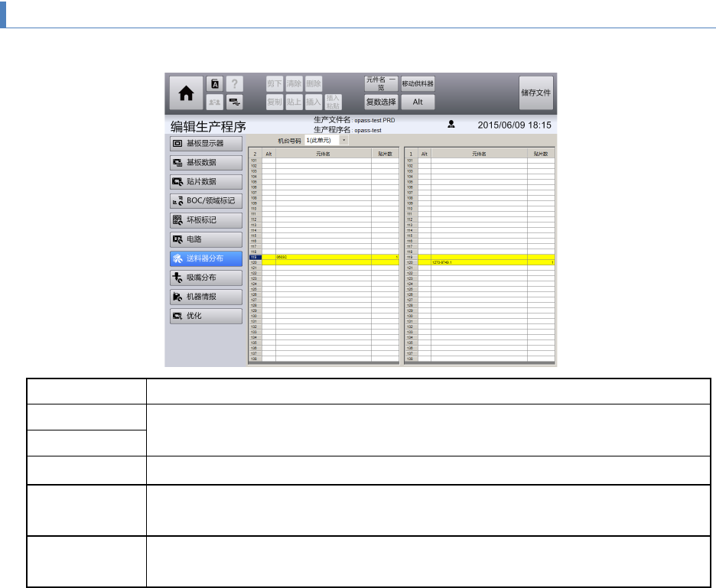Click the feeder connection toolbar icon
Screen dimensions: 716x588
click(234, 102)
